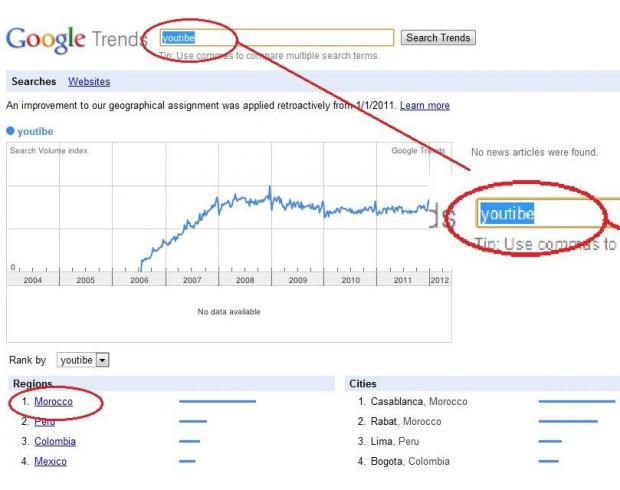Click the peak of the trend line
Screen dimensions: 620x490
tap(270, 187)
